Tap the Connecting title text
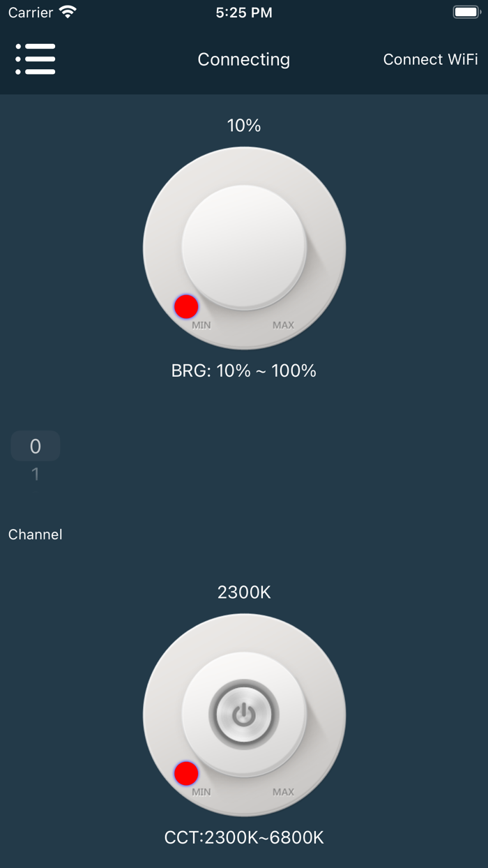 (x=244, y=59)
